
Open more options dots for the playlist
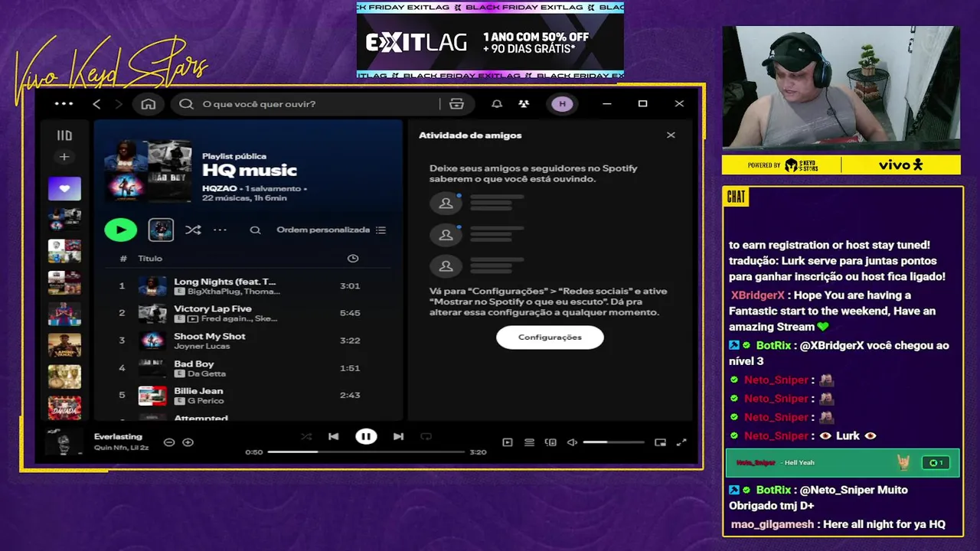pyautogui.click(x=220, y=230)
